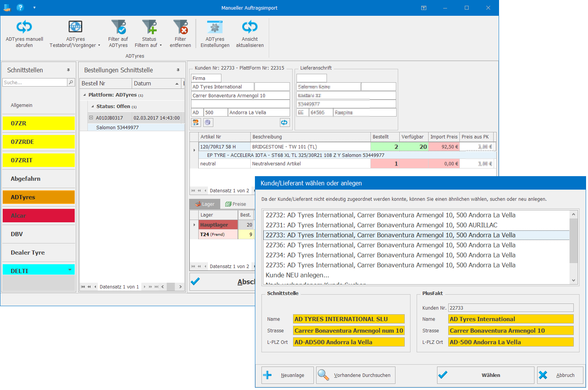Viewport: 588px width, 390px height.
Task: Expand Hauptlager row arrow
Action: pyautogui.click(x=194, y=225)
